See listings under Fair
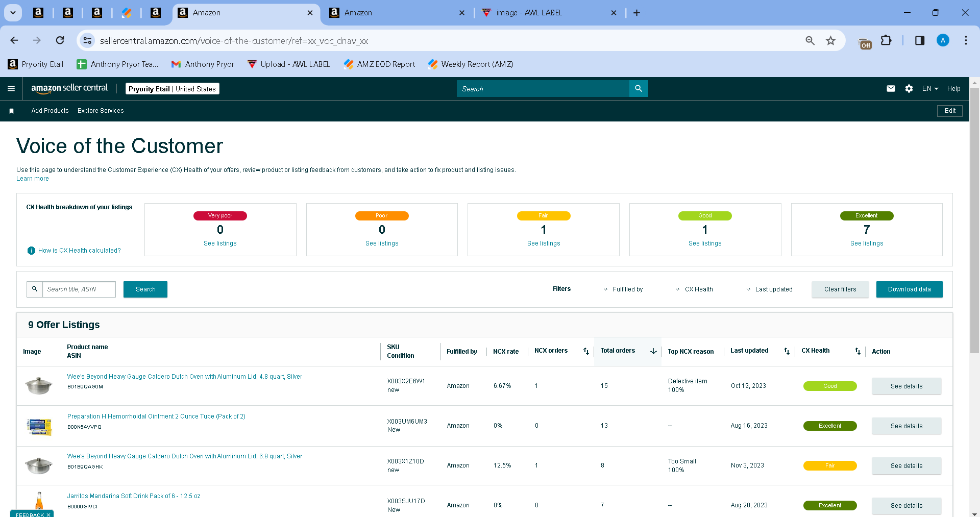This screenshot has height=517, width=980. pyautogui.click(x=544, y=243)
